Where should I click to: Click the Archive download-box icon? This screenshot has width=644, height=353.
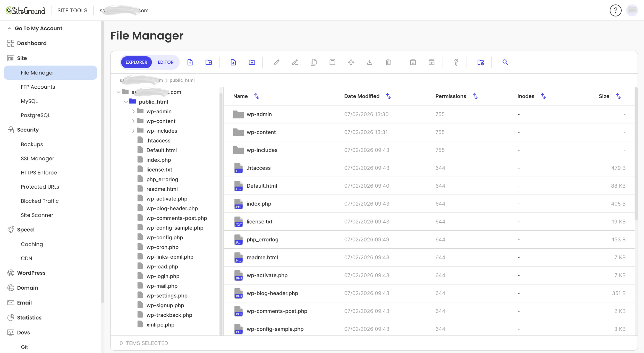(x=413, y=62)
